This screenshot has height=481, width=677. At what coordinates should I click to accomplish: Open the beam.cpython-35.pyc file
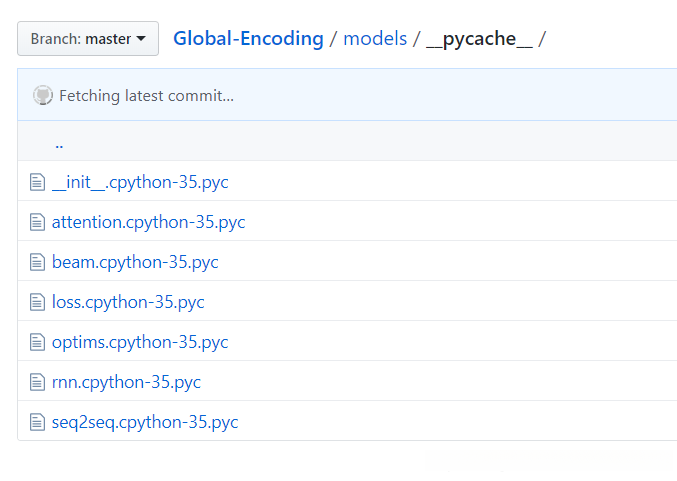[x=135, y=262]
